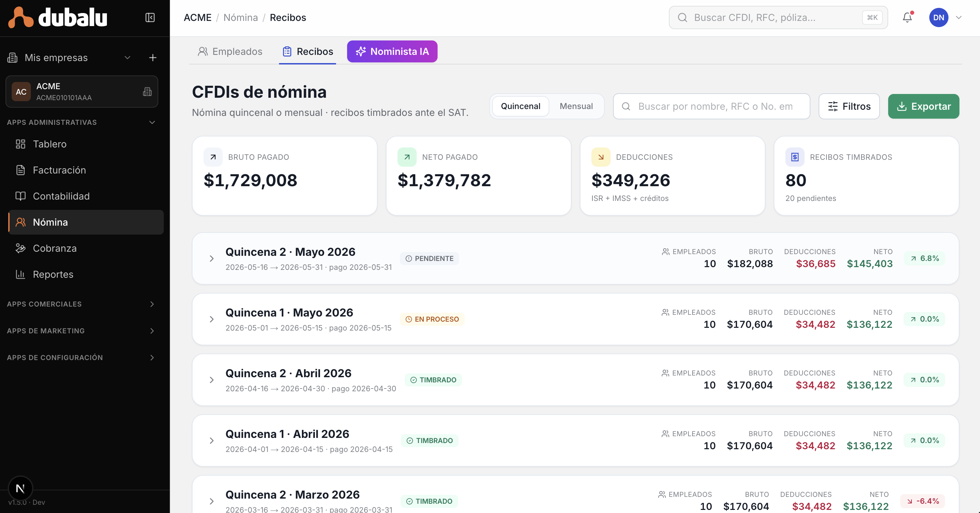This screenshot has width=980, height=513.
Task: Click TIMBRADO badge for Quincena 2 Abril
Action: click(433, 380)
